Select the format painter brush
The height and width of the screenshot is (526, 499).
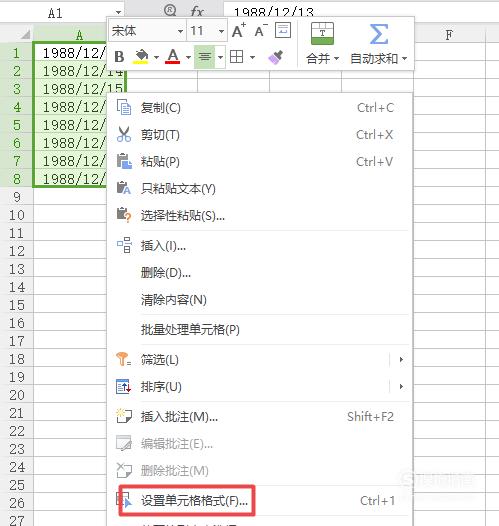click(x=275, y=57)
